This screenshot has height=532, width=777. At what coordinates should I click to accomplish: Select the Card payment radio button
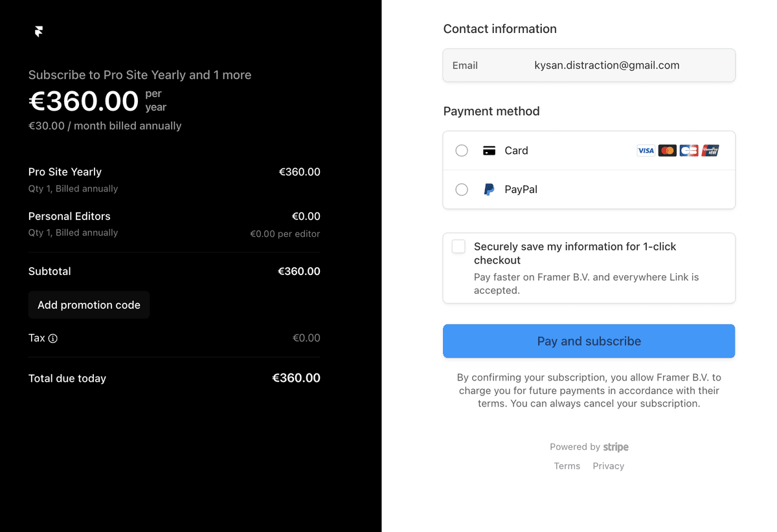coord(462,151)
